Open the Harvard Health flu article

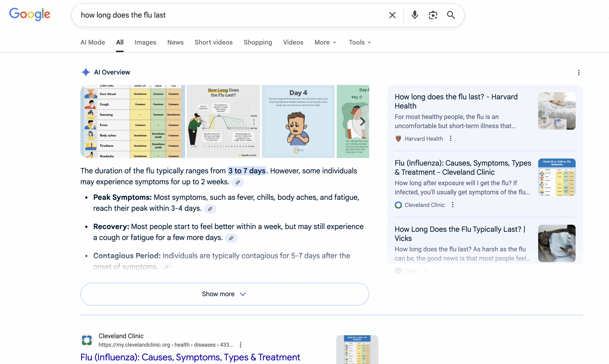click(456, 101)
